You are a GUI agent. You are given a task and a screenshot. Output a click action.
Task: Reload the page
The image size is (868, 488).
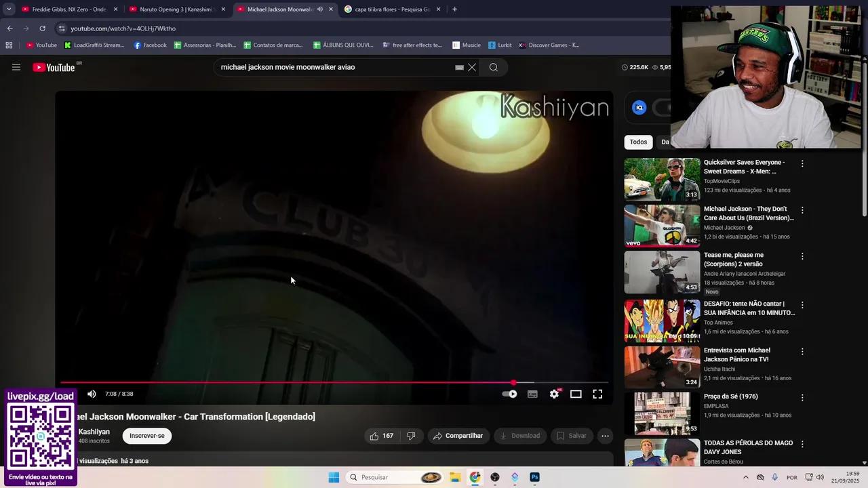tap(42, 28)
